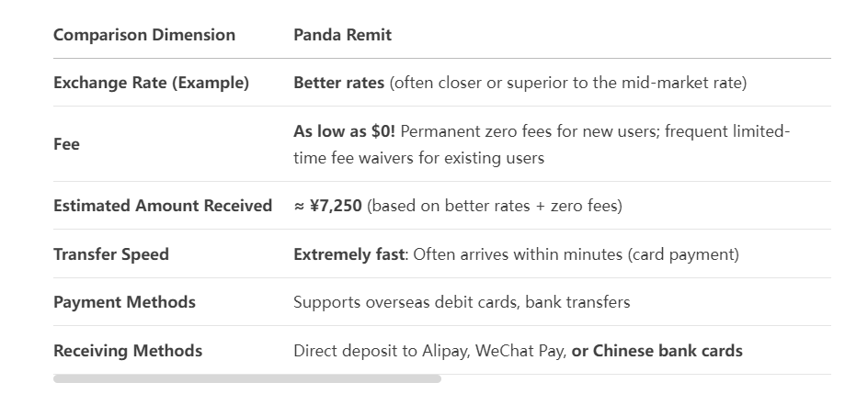Click 'based on better rates + zero fees' note
This screenshot has width=868, height=394.
click(495, 206)
